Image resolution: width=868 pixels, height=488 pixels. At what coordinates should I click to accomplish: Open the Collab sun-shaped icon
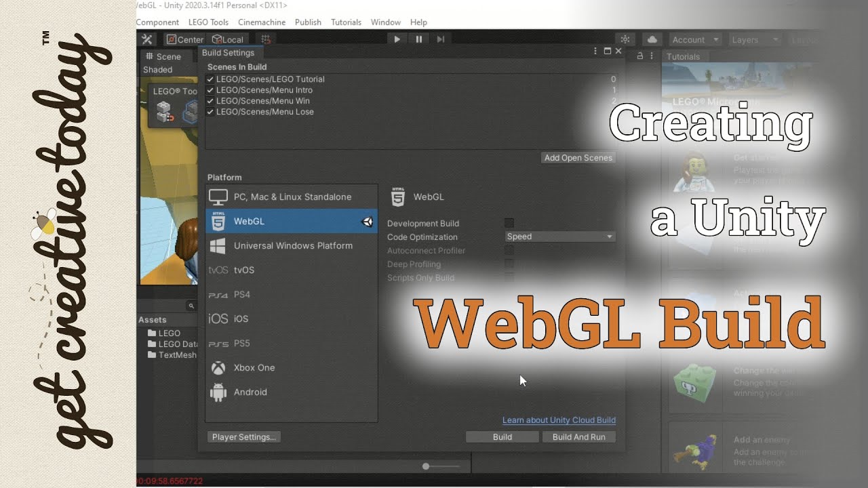625,39
